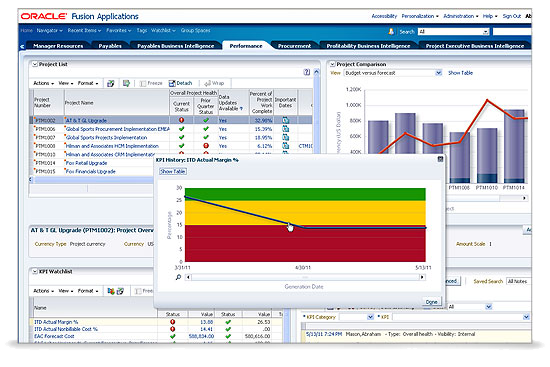550x367 pixels.
Task: Click green current status check for PTM1006
Action: pyautogui.click(x=181, y=129)
